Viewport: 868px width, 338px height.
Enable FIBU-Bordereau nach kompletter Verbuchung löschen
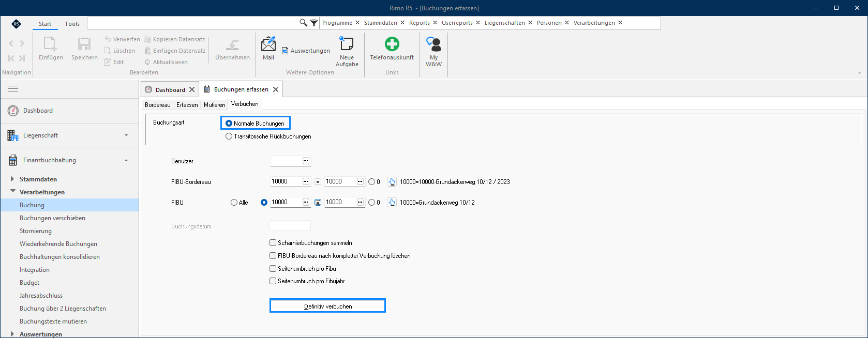[273, 255]
